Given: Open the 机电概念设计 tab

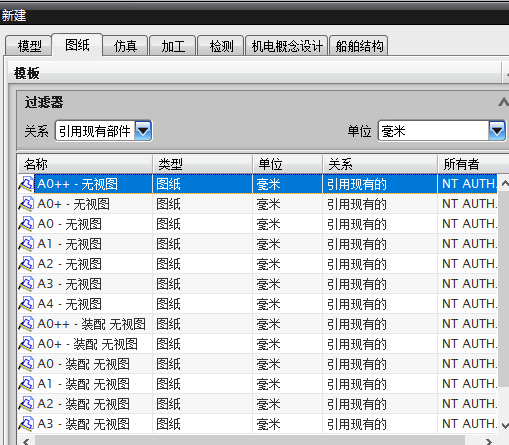Looking at the screenshot, I should pos(287,46).
